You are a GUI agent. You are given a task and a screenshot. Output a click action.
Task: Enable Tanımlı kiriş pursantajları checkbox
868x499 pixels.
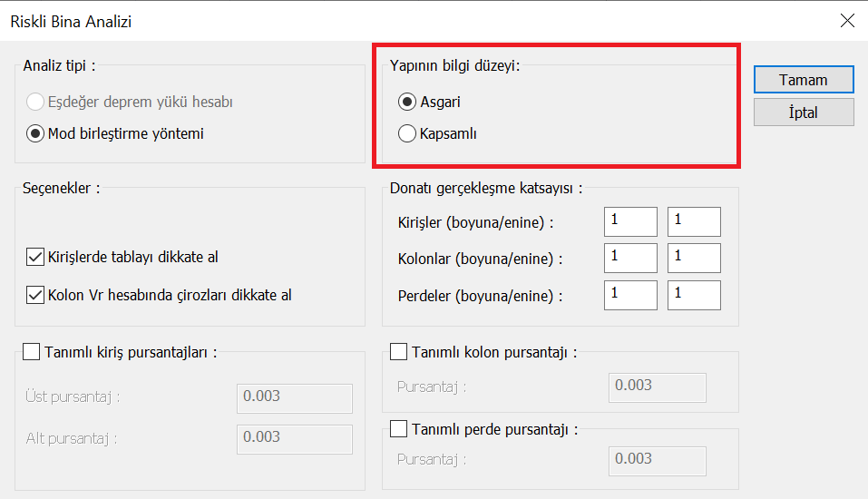click(30, 352)
